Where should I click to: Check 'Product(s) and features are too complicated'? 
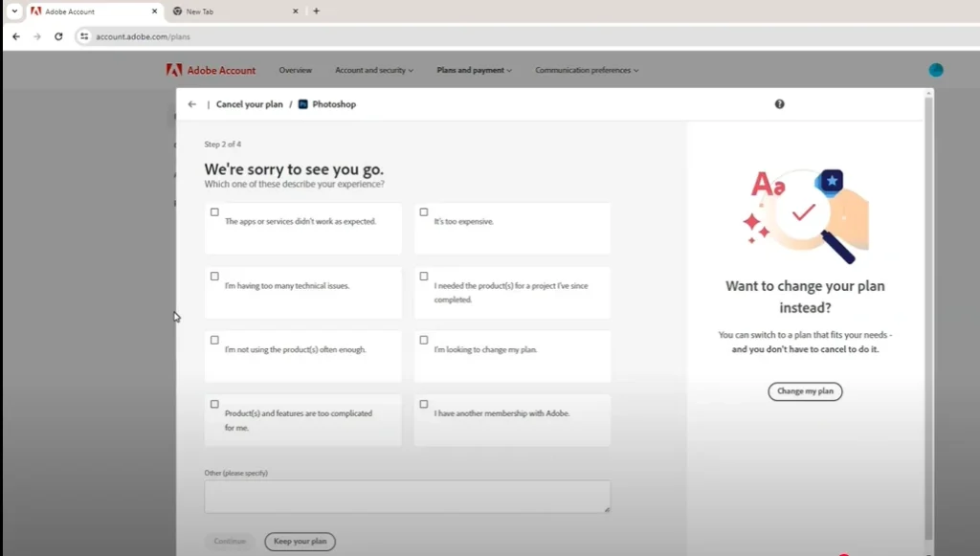pyautogui.click(x=214, y=404)
